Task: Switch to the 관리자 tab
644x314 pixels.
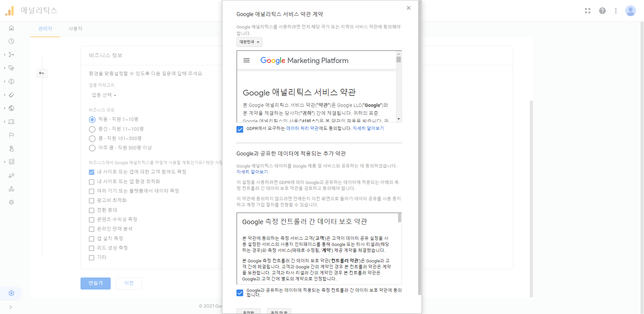Action: point(45,29)
